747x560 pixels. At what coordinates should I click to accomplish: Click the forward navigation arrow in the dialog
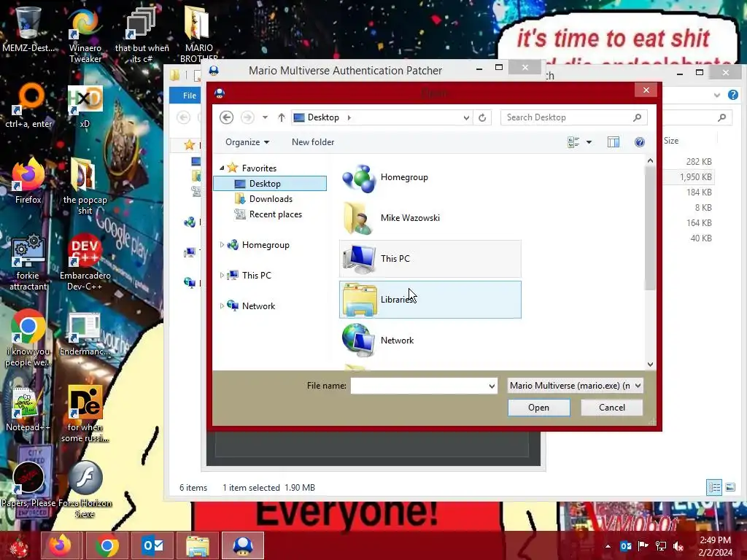click(x=247, y=117)
